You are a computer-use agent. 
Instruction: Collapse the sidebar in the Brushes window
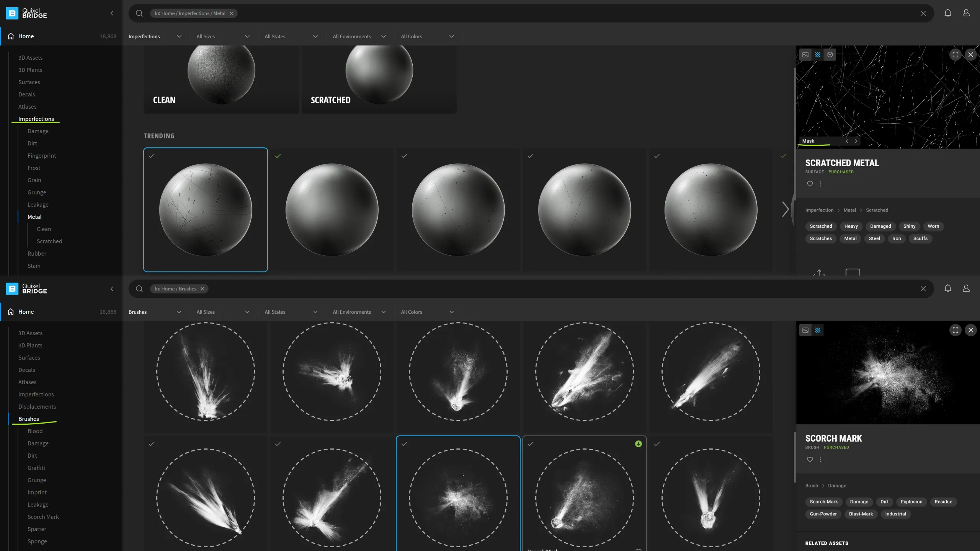click(x=112, y=289)
